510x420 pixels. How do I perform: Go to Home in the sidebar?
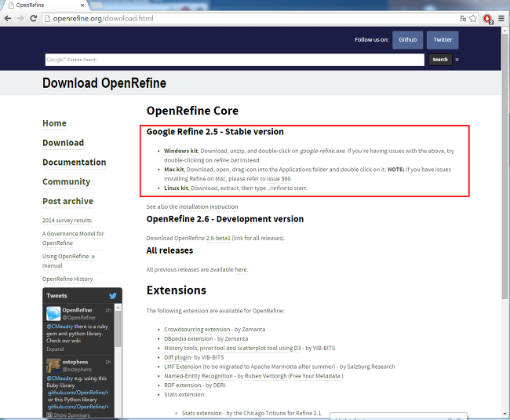point(54,123)
